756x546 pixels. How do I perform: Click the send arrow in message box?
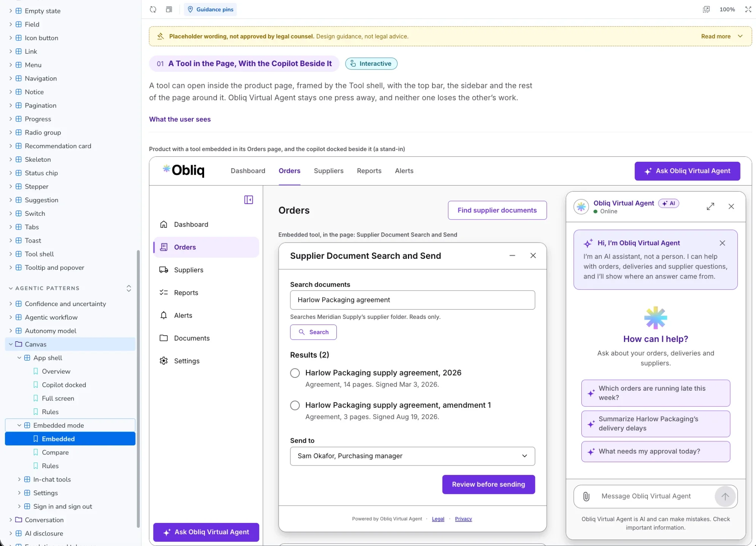[725, 497]
